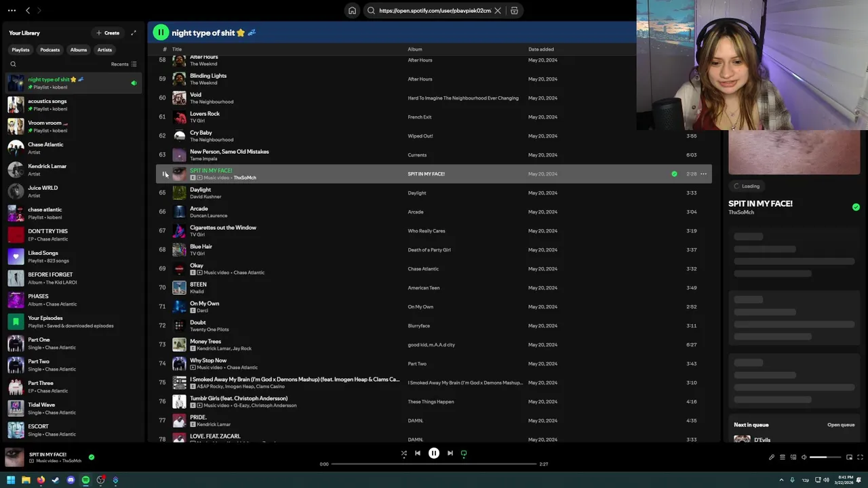This screenshot has width=868, height=488.
Task: Toggle saved checkmark in bottom now-playing bar
Action: tap(92, 457)
